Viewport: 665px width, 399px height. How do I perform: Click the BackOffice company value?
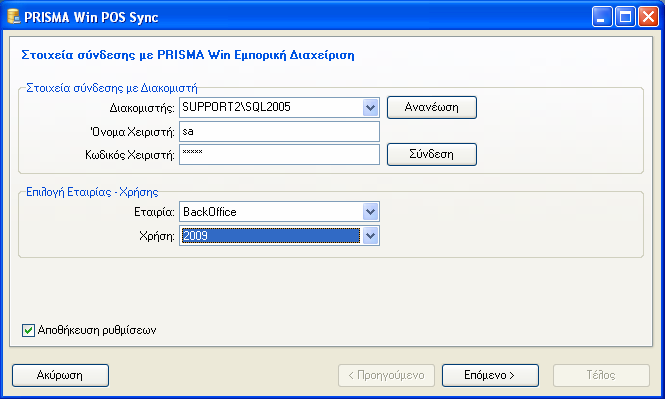pyautogui.click(x=210, y=212)
